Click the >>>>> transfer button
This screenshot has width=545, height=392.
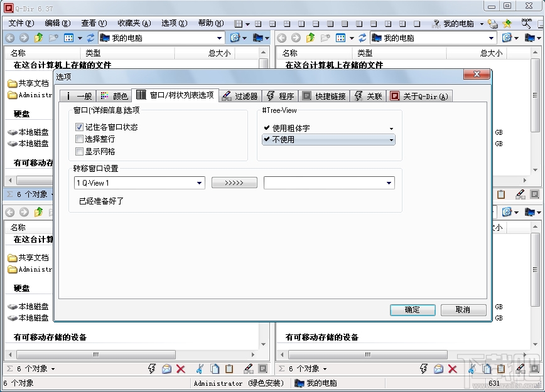[234, 183]
